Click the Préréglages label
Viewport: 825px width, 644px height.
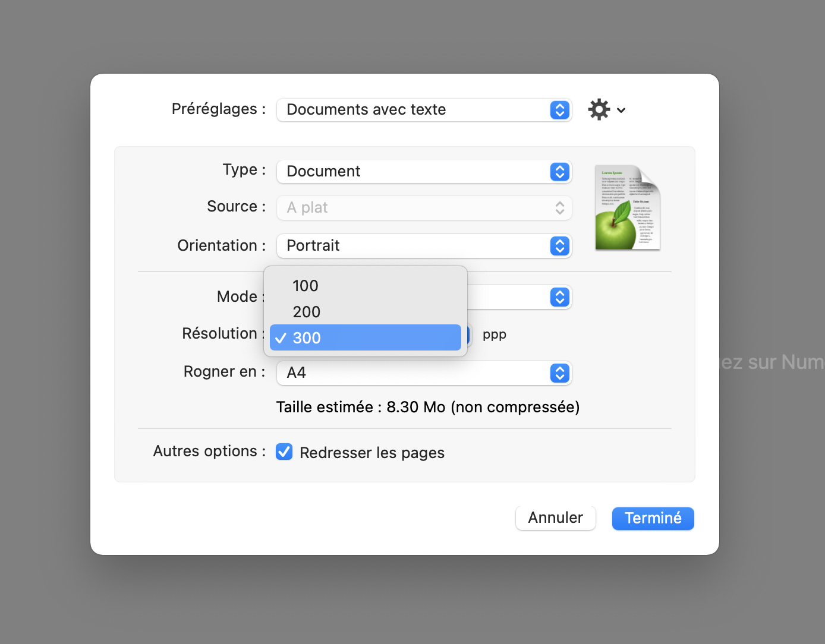(x=219, y=109)
